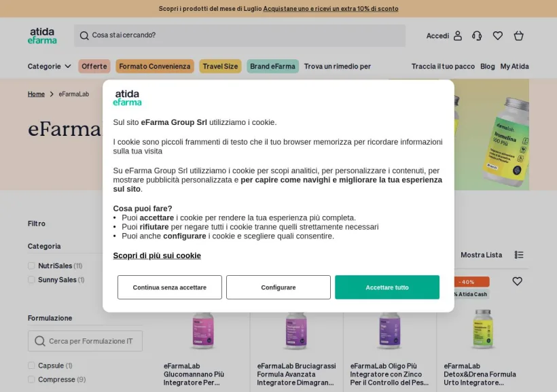The image size is (557, 392).
Task: Click the Formulazione search magnifier icon
Action: coord(40,341)
